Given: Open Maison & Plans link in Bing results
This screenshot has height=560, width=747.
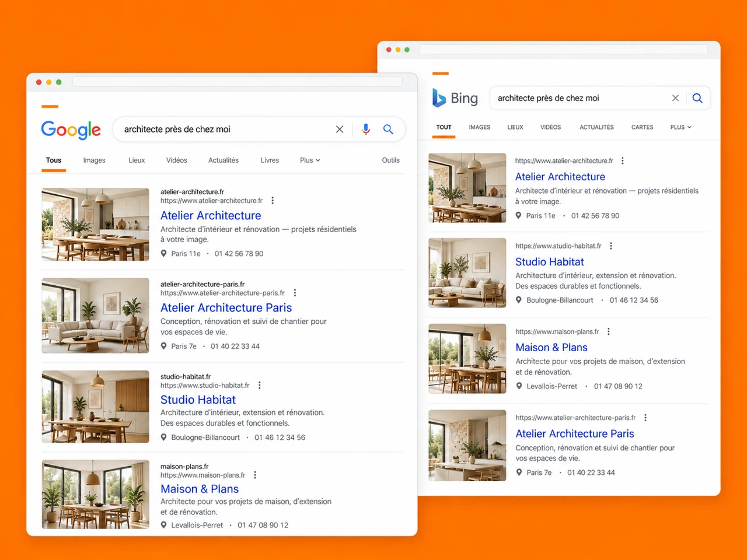Looking at the screenshot, I should (x=551, y=348).
